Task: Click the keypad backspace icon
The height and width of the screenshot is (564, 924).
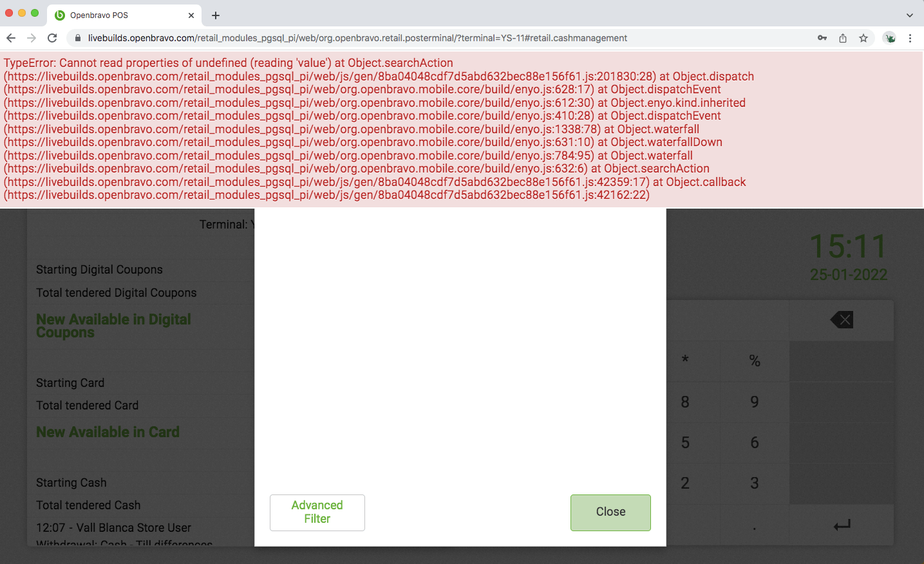Action: [842, 320]
